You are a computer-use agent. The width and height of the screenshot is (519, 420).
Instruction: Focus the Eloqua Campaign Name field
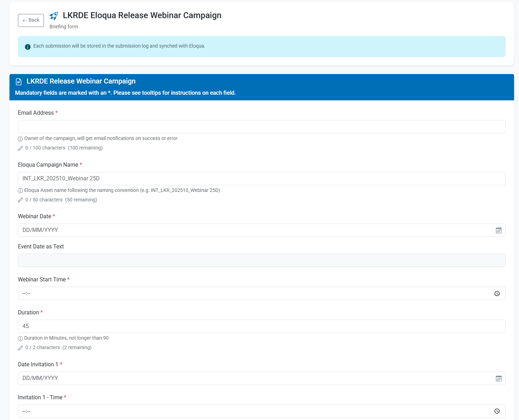[262, 179]
